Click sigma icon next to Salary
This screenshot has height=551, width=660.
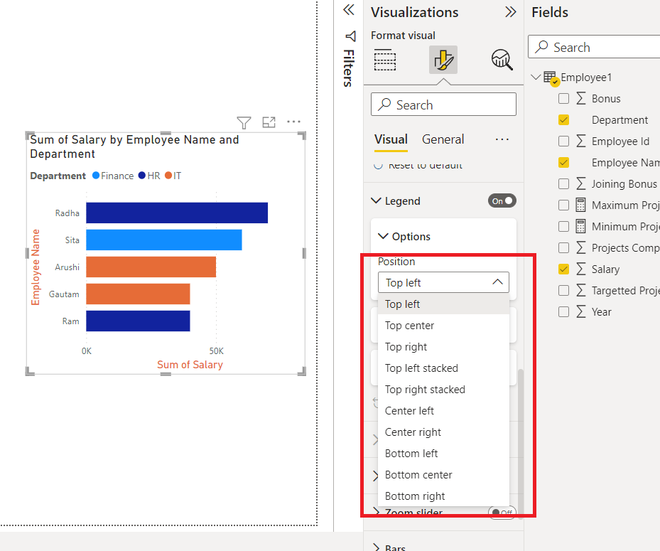[x=581, y=269]
